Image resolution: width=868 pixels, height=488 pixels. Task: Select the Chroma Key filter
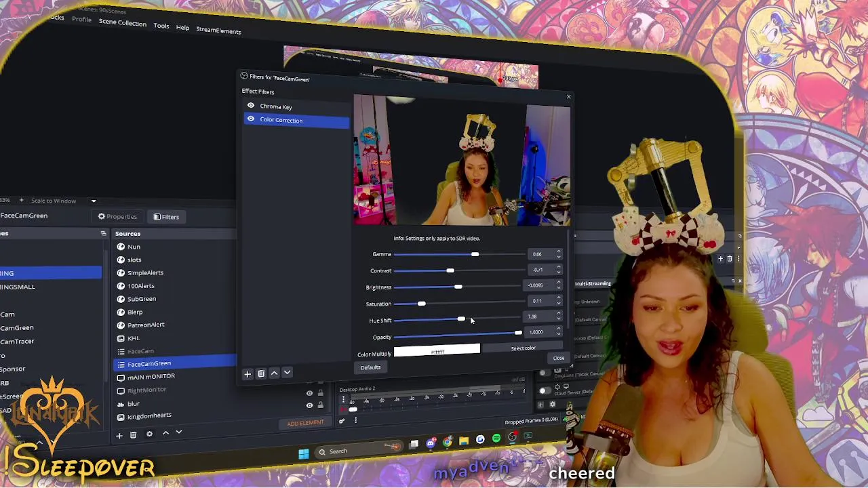tap(296, 106)
